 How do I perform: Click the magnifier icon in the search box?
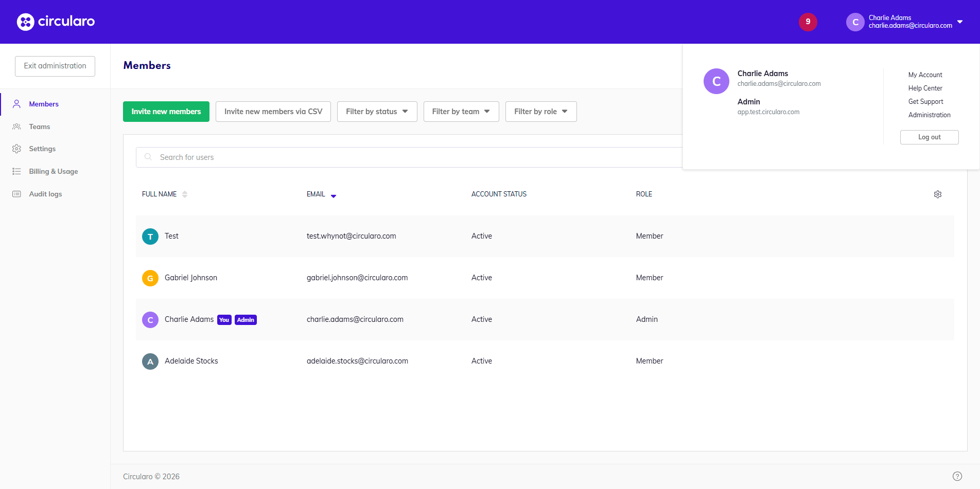[x=148, y=157]
